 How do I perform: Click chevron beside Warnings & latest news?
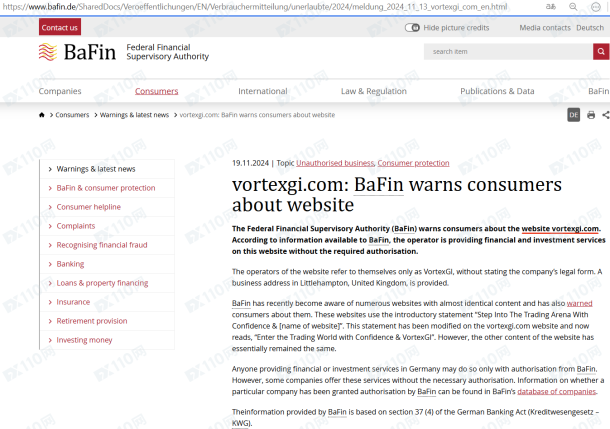click(50, 169)
